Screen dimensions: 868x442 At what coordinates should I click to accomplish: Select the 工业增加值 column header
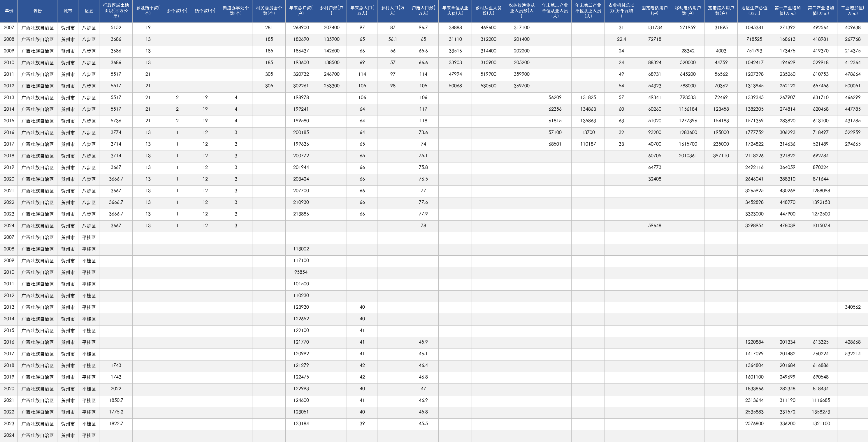pyautogui.click(x=853, y=11)
